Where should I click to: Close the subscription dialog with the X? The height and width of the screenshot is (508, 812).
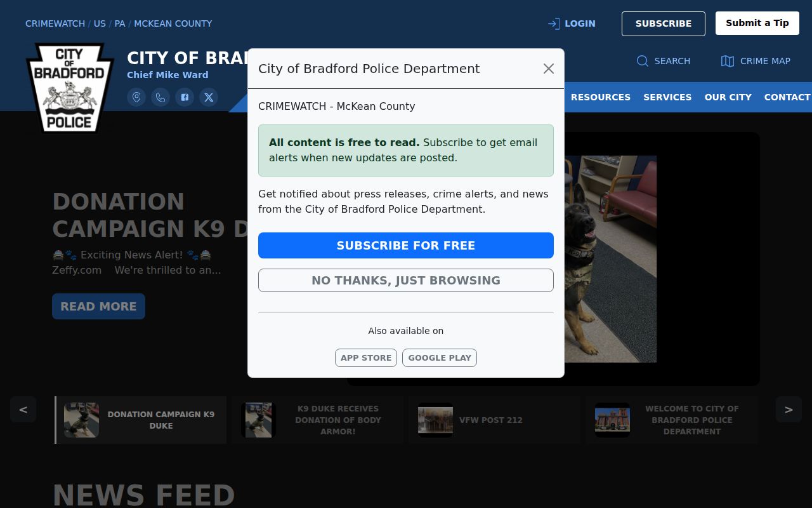[549, 69]
